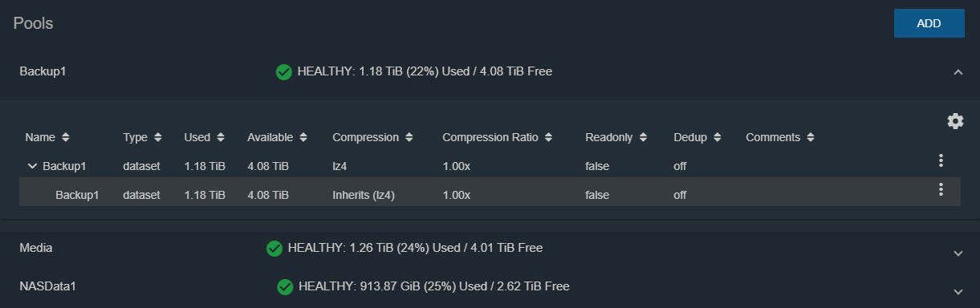Open the datasets table settings gear

pos(955,121)
